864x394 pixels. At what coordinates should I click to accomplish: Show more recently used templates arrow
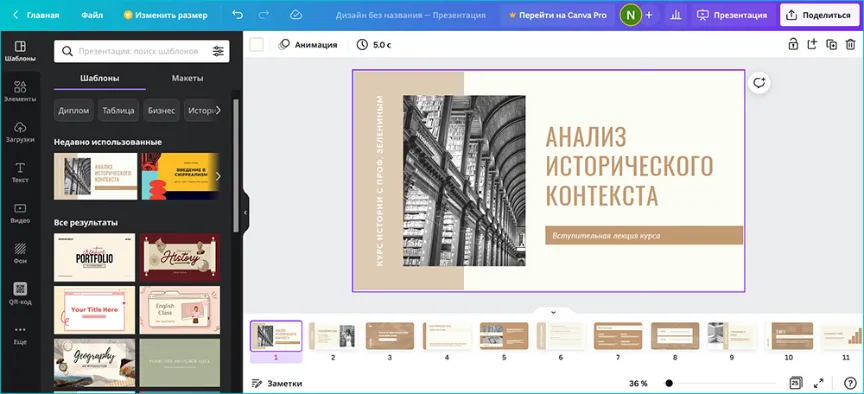218,176
